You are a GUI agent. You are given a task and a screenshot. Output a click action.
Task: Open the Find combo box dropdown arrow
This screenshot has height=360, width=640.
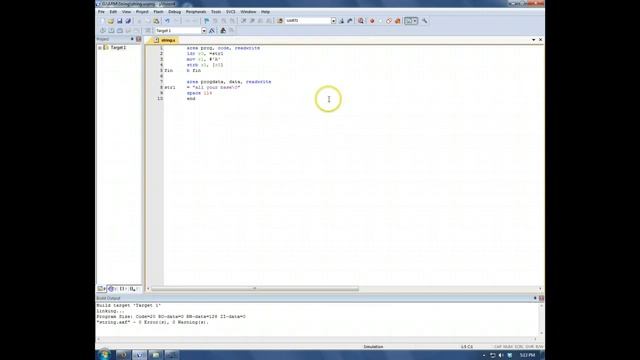(333, 20)
